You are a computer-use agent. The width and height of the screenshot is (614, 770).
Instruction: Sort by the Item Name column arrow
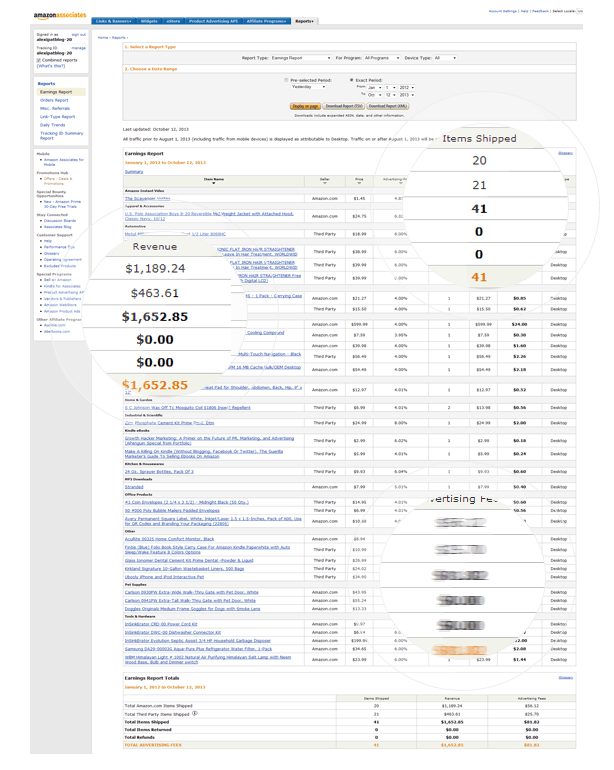pos(214,183)
